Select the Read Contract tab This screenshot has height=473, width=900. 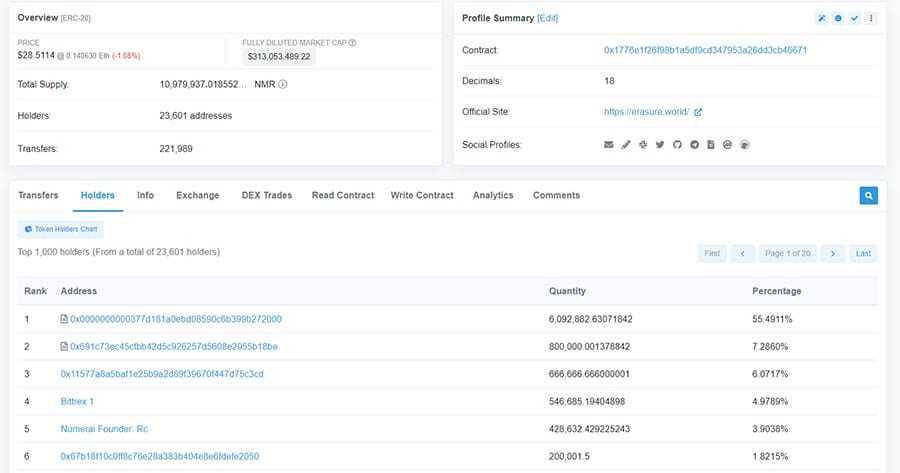click(342, 195)
